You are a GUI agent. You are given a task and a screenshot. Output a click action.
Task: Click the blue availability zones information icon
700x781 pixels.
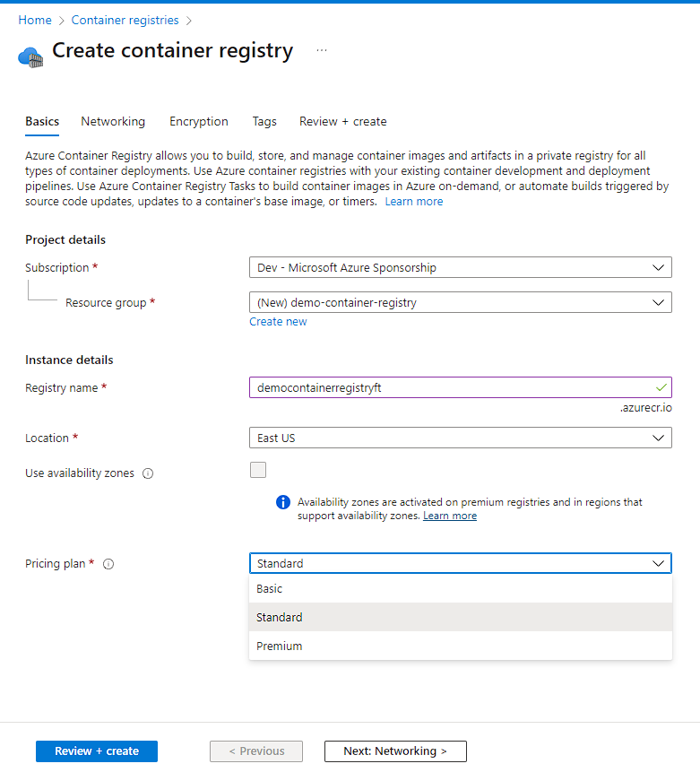(283, 502)
